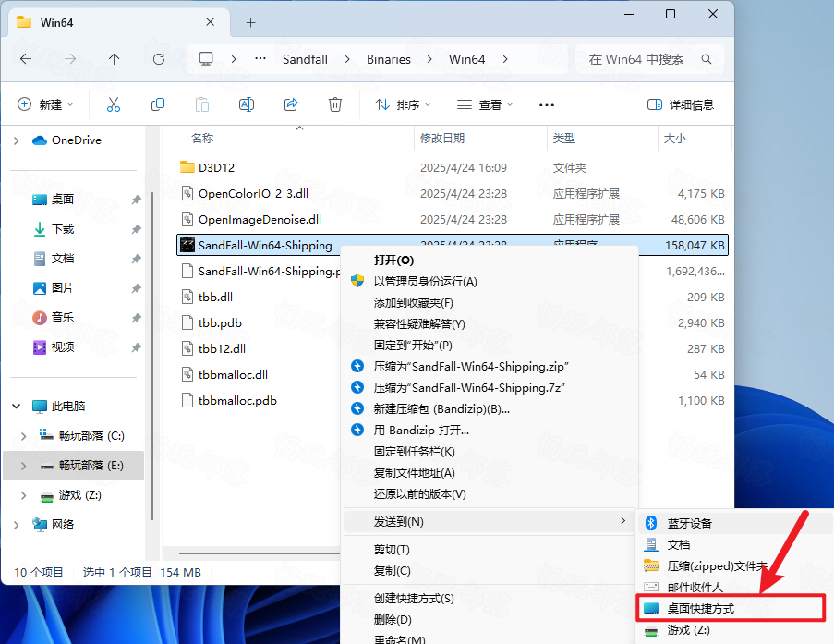
Task: Open the 新建 (New) dropdown
Action: (46, 104)
